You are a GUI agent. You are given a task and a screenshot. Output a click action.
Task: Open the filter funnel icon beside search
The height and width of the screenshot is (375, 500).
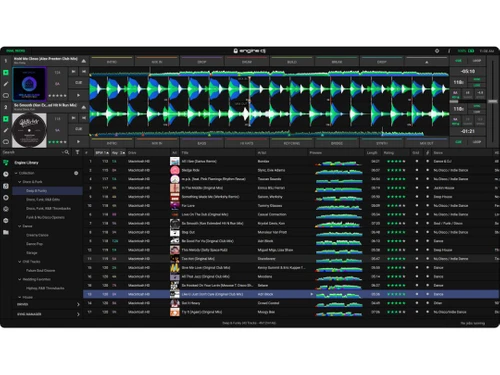[x=77, y=152]
